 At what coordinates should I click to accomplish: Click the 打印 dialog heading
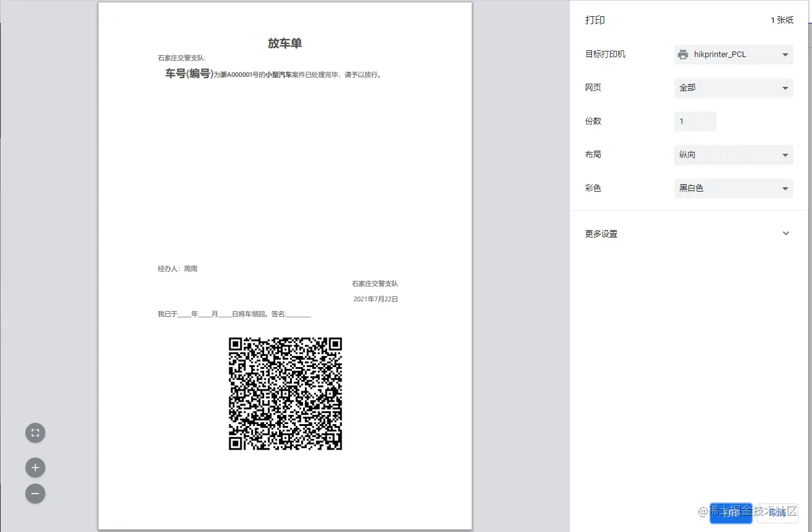click(x=595, y=20)
